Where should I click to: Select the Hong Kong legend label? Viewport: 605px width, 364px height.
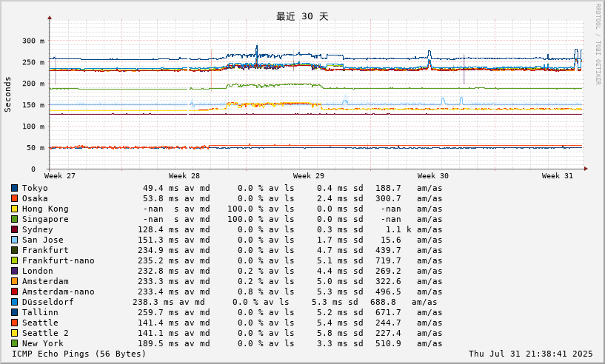coord(45,209)
